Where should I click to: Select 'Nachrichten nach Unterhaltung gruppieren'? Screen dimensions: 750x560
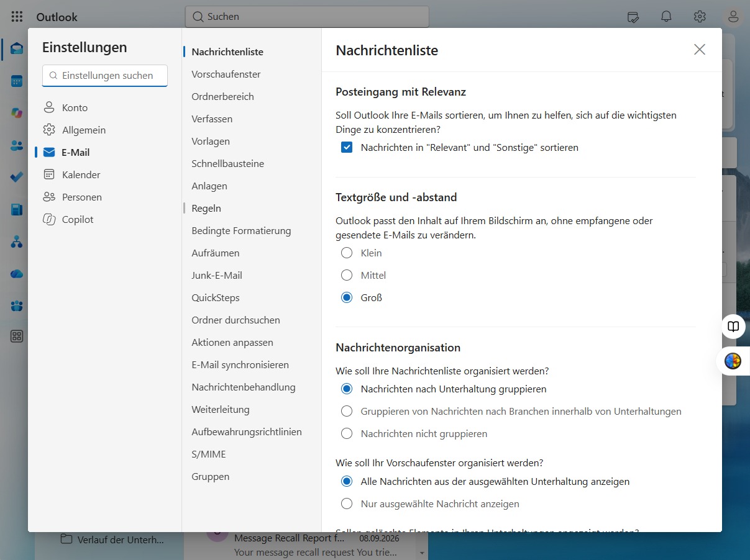point(347,389)
